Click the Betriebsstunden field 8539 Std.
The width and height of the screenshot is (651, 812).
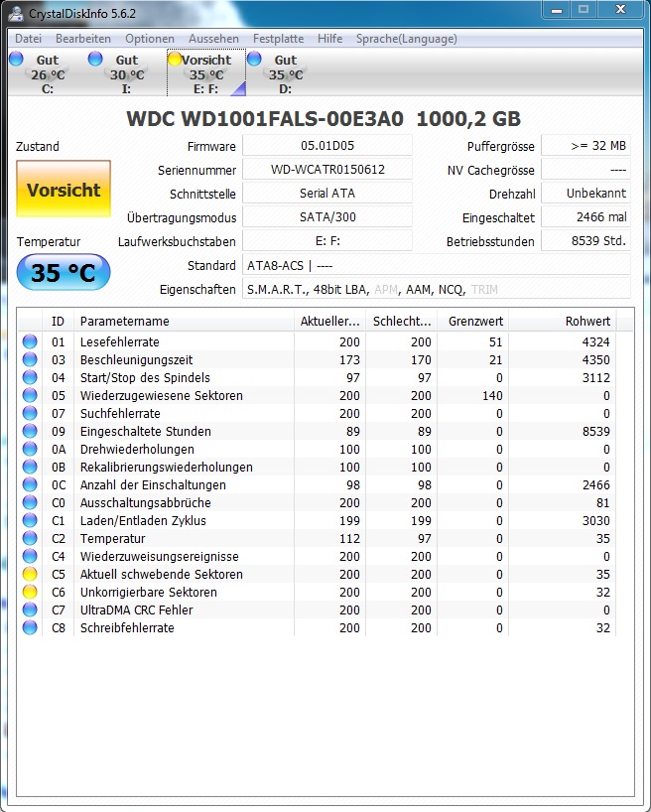(x=586, y=241)
